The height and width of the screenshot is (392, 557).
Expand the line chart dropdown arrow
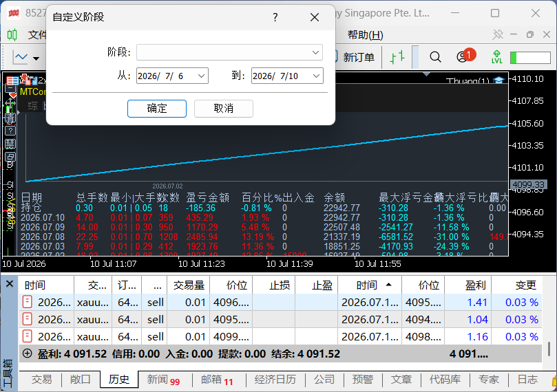(36, 58)
